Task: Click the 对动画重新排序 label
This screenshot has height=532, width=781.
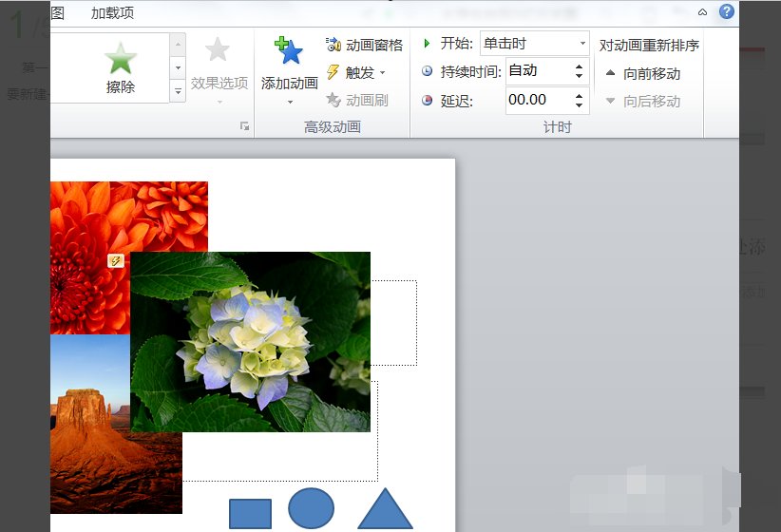Action: (649, 46)
